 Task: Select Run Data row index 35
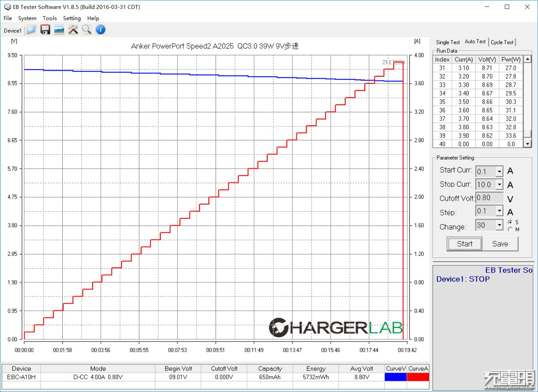[x=478, y=102]
